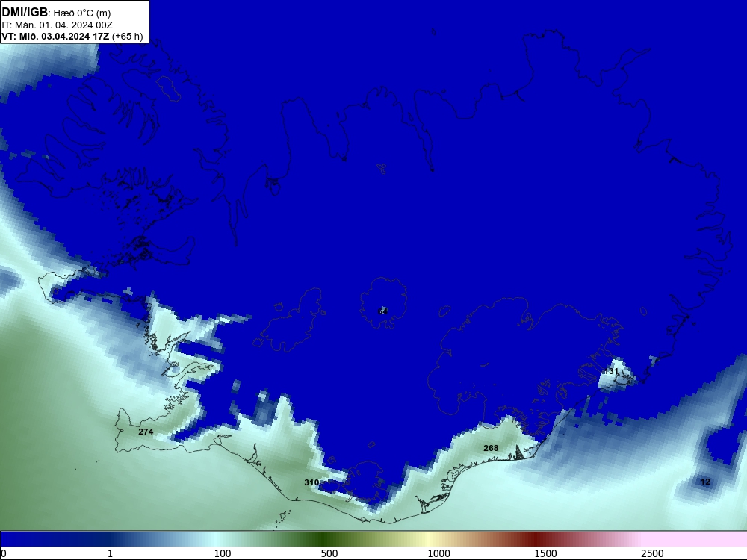This screenshot has width=747, height=560.
Task: Click the DMI/IGB model title text
Action: [x=25, y=13]
